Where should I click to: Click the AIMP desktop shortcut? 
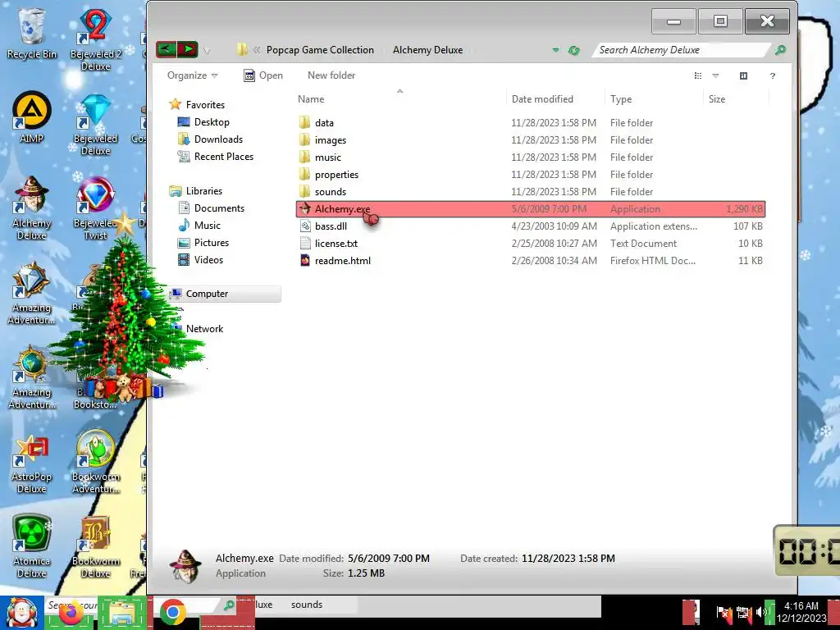click(32, 118)
